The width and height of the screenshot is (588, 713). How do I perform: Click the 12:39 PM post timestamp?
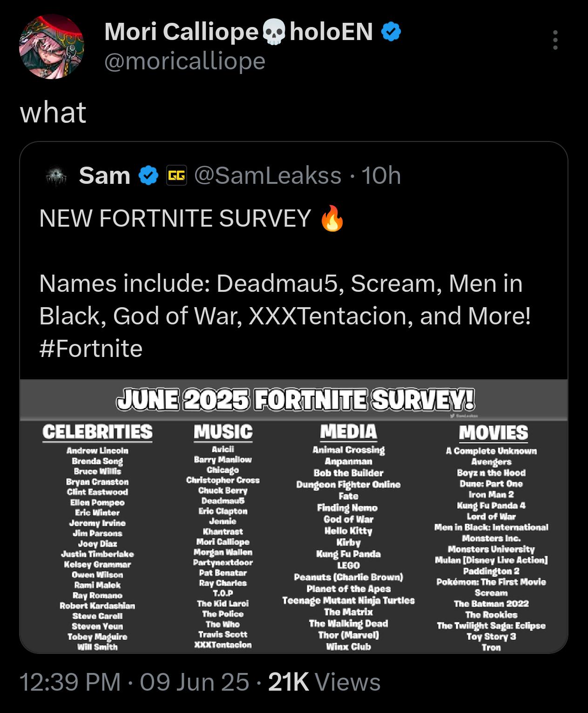pyautogui.click(x=70, y=682)
